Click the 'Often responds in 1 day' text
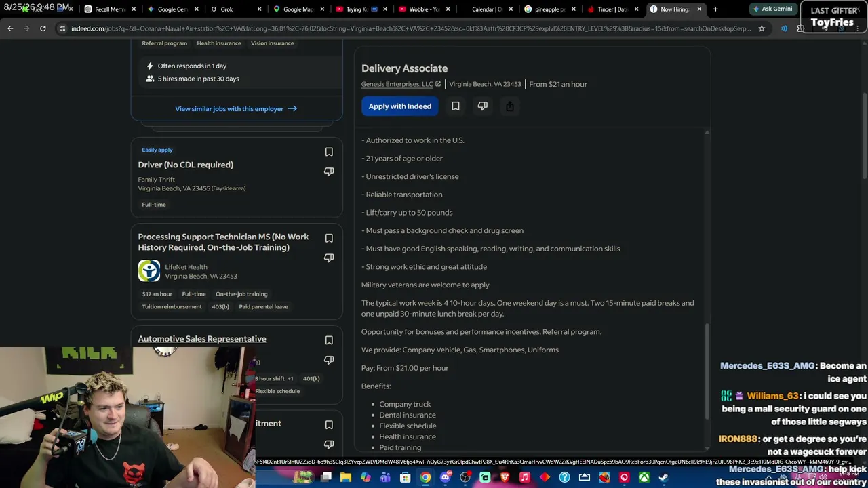 pos(192,66)
